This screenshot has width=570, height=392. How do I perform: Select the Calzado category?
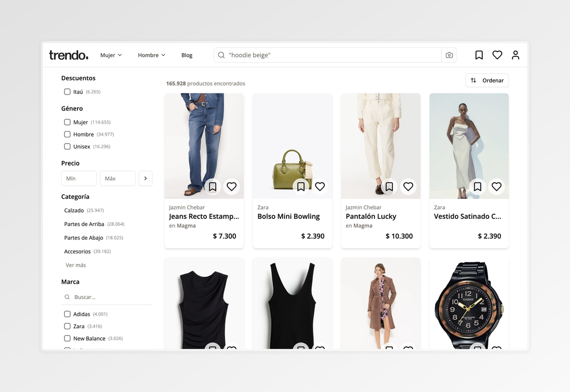coord(84,210)
